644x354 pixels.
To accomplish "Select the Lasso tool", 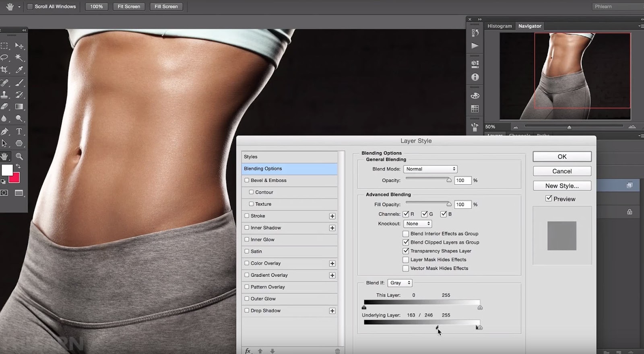I will click(4, 58).
